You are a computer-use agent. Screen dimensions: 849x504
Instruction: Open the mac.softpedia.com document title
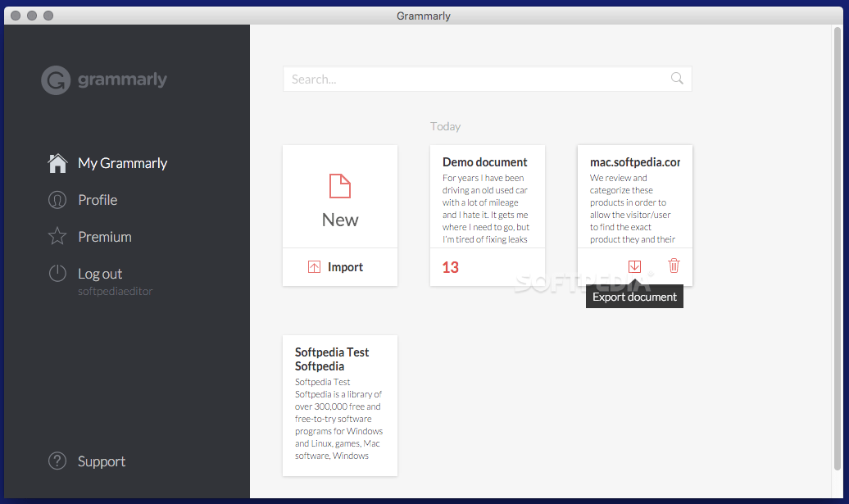pos(634,162)
